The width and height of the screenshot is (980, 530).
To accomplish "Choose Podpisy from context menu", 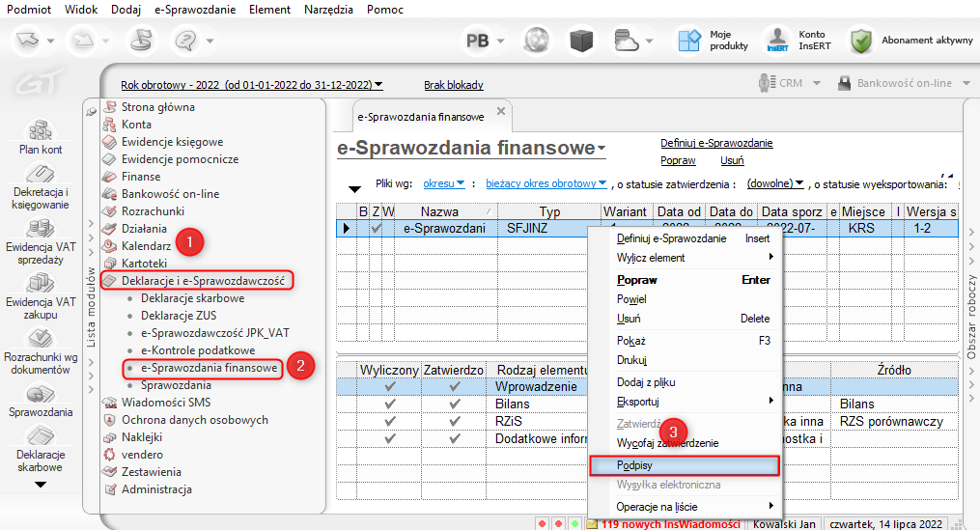I will tap(685, 465).
